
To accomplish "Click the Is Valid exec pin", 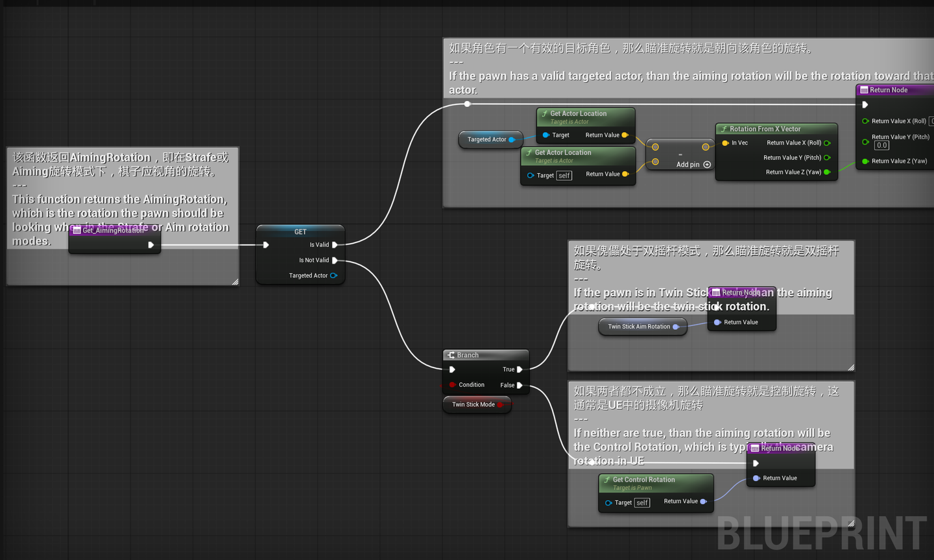I will [x=335, y=245].
